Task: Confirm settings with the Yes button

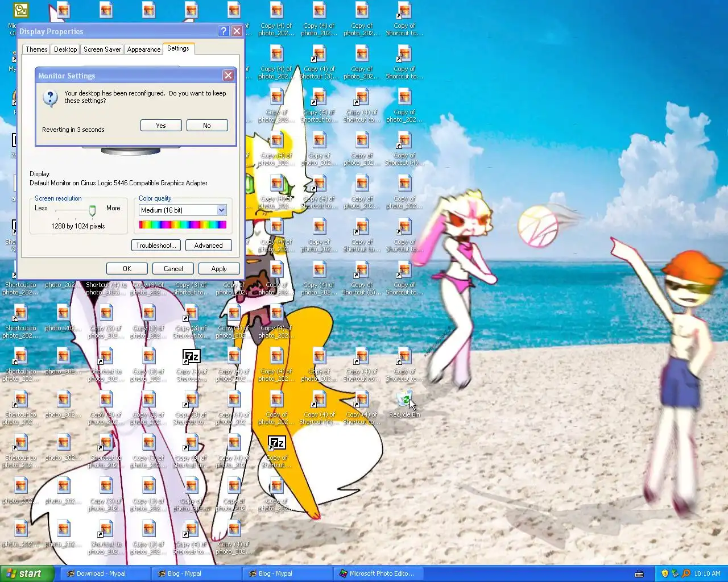Action: pyautogui.click(x=161, y=126)
